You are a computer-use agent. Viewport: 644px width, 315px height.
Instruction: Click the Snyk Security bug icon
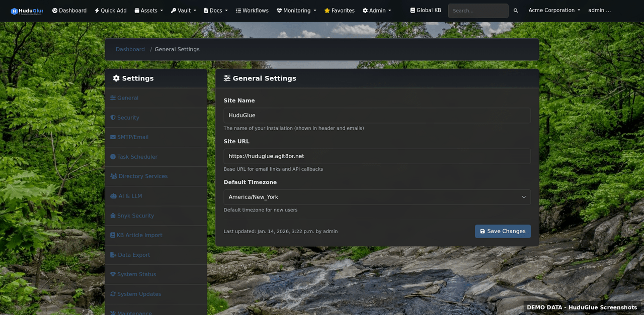[113, 216]
